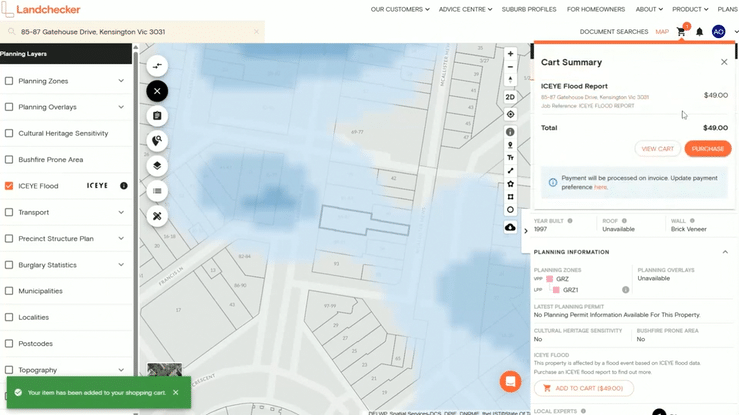Collapse the property side panel arrow
Image resolution: width=739 pixels, height=415 pixels.
[x=526, y=231]
